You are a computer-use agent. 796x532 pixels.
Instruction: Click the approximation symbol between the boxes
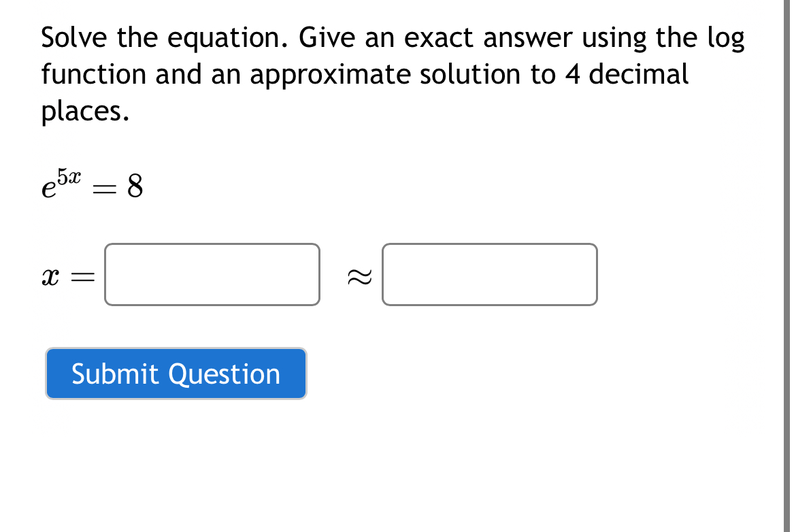[359, 275]
